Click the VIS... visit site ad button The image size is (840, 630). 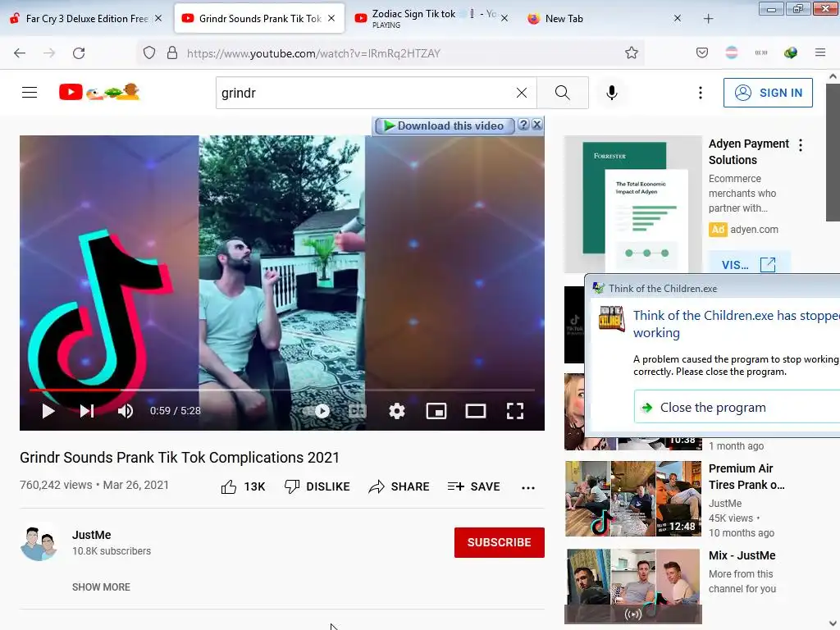pyautogui.click(x=749, y=264)
